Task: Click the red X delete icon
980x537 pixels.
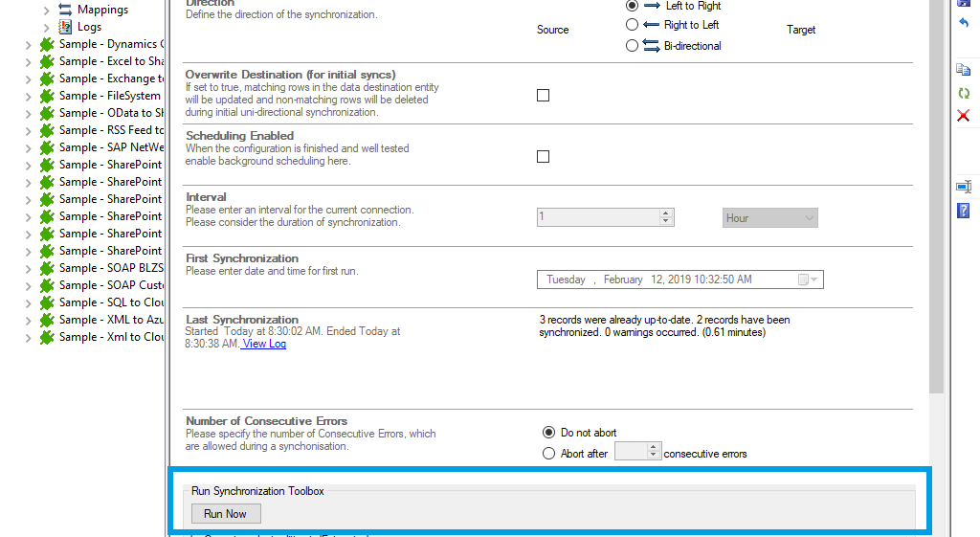Action: click(964, 116)
